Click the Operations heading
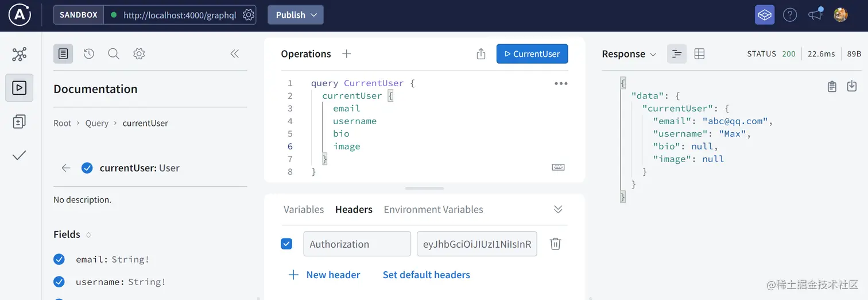Image resolution: width=868 pixels, height=300 pixels. [x=306, y=54]
